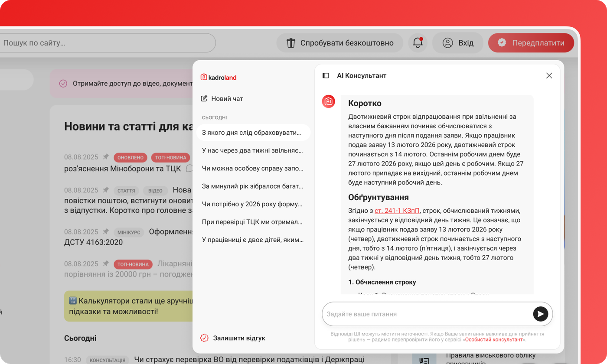
Task: Click the comment bubble icon after the ТЦК headline
Action: point(190,169)
